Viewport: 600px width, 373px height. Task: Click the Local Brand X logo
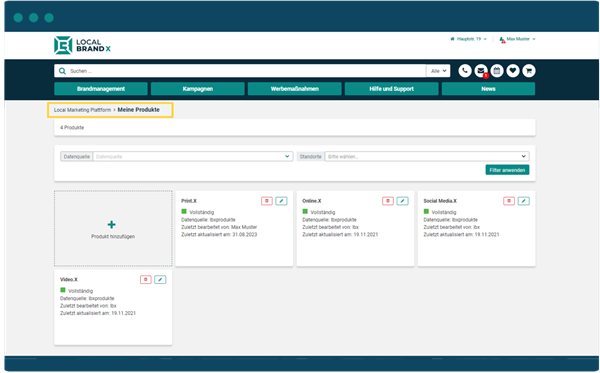click(82, 45)
